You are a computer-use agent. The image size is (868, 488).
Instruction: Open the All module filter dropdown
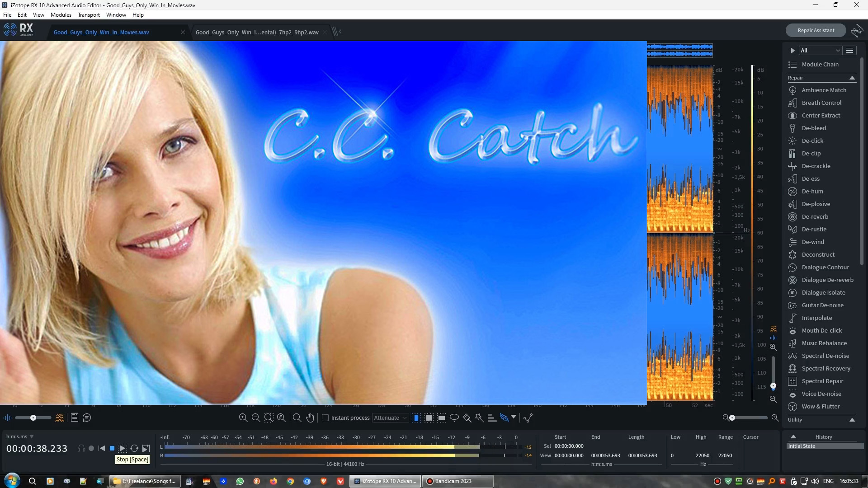[820, 51]
